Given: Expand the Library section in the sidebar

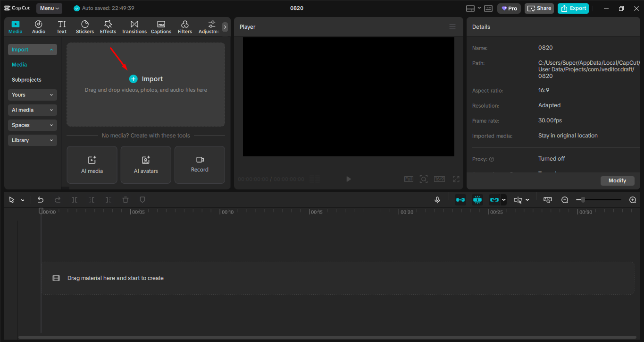Looking at the screenshot, I should [32, 140].
